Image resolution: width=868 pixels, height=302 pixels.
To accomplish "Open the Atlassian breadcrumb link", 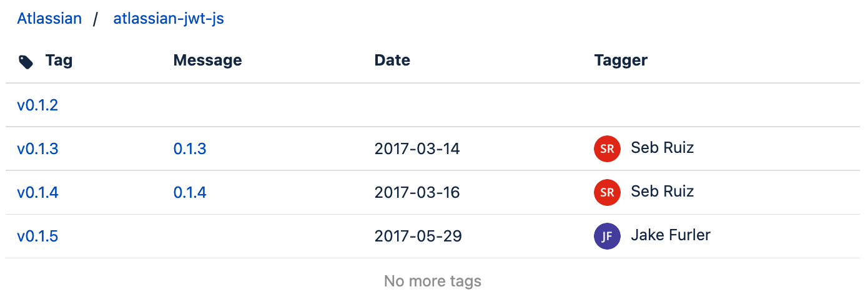I will [49, 19].
